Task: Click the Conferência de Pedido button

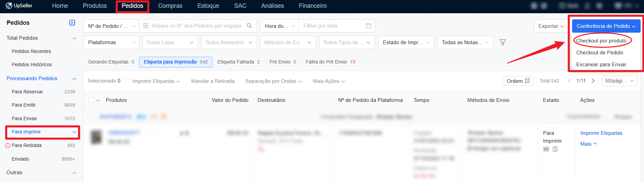Action: (x=606, y=26)
